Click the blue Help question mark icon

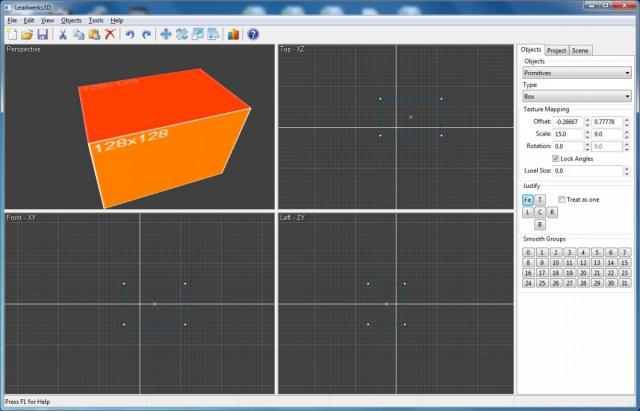pos(252,34)
